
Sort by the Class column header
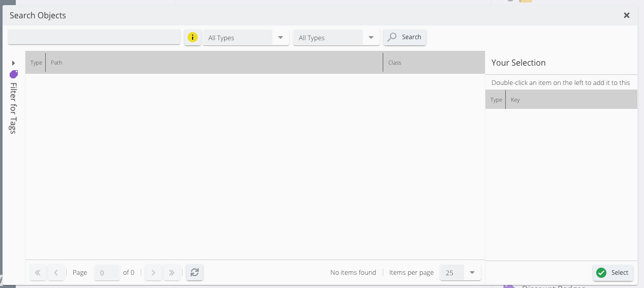coord(433,63)
